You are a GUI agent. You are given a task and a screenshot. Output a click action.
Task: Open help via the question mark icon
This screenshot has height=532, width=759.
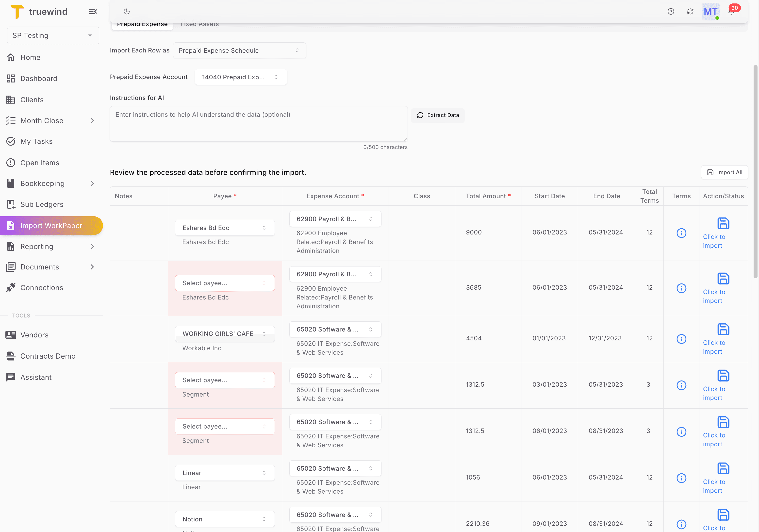(x=671, y=11)
